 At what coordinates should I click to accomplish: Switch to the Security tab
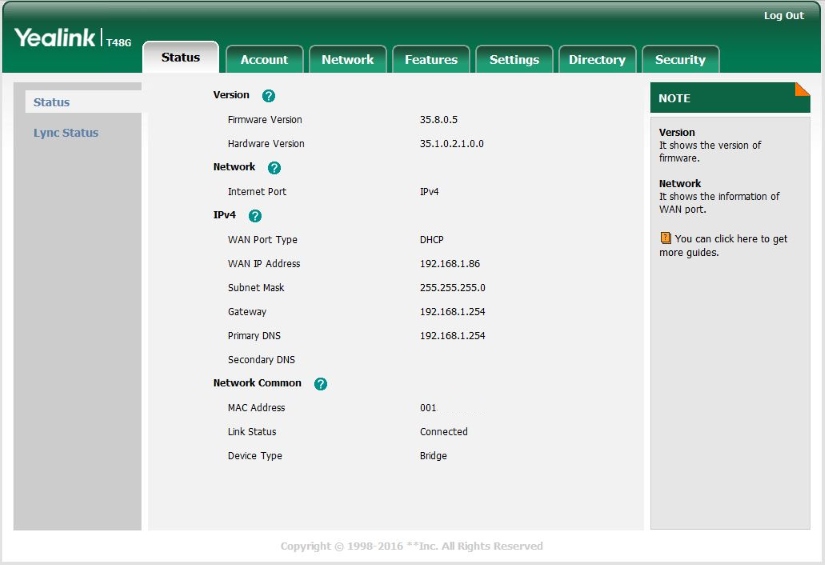pos(680,60)
